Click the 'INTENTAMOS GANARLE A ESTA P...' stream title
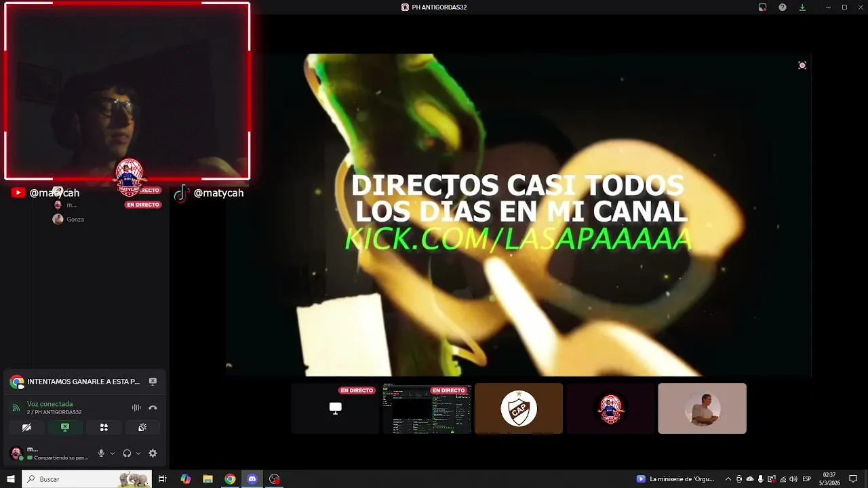The width and height of the screenshot is (868, 488). click(x=83, y=382)
